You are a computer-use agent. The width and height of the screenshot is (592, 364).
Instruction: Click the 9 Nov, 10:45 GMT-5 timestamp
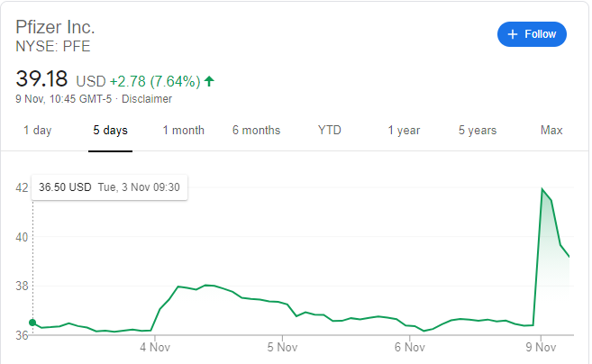(63, 99)
